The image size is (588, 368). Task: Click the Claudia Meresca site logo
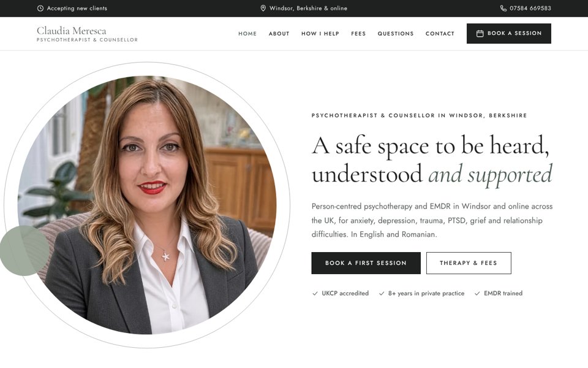(88, 34)
